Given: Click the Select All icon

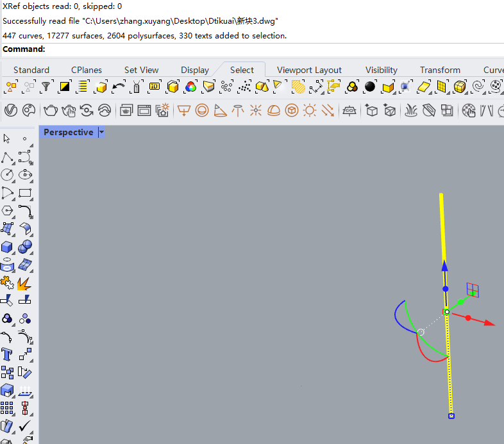Looking at the screenshot, I should (12, 86).
